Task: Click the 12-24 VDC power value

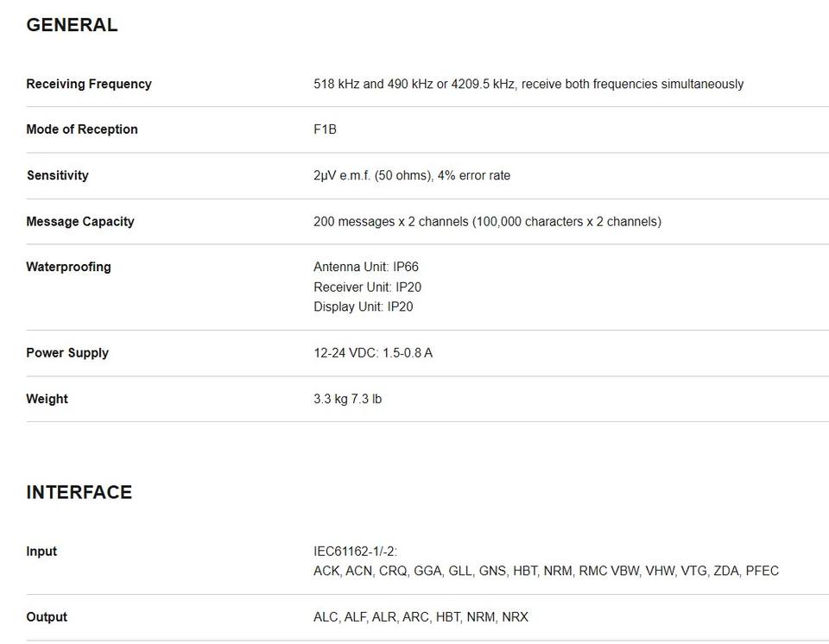Action: 373,353
